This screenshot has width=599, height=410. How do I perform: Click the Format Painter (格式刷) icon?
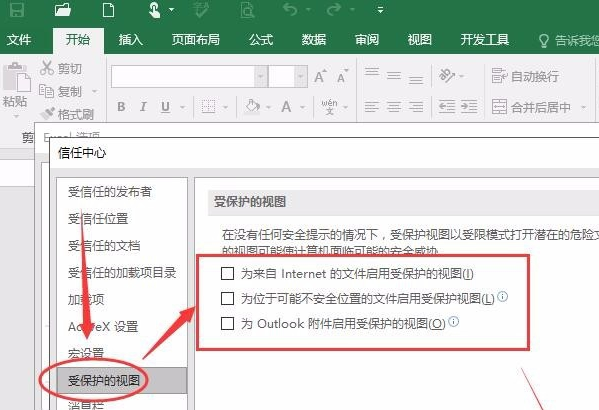pos(48,113)
